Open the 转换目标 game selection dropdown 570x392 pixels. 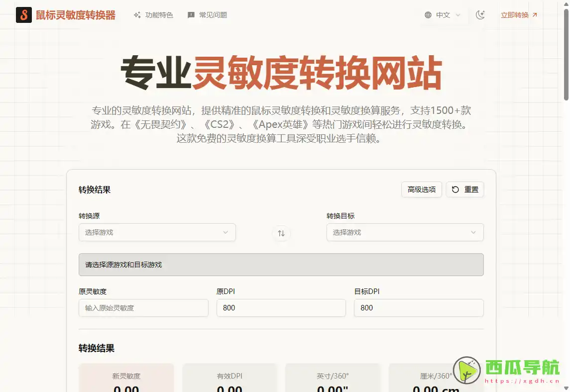(x=404, y=232)
